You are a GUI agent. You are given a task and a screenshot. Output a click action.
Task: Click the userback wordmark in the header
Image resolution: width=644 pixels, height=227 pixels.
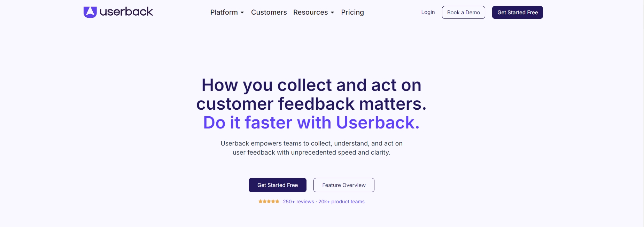point(126,12)
